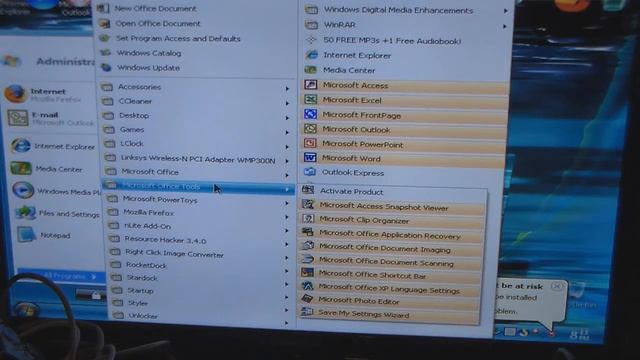Open Save My Settings Wizard icon

(307, 313)
